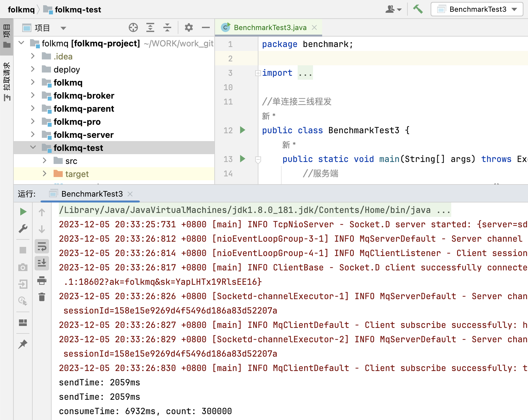The width and height of the screenshot is (528, 420).
Task: Click the stop process square icon
Action: pos(23,250)
